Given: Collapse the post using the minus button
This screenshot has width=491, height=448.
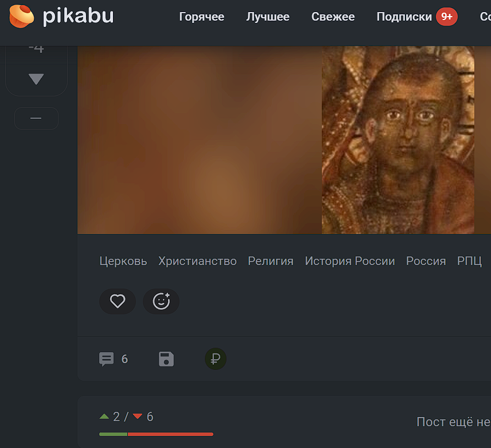Looking at the screenshot, I should 36,118.
